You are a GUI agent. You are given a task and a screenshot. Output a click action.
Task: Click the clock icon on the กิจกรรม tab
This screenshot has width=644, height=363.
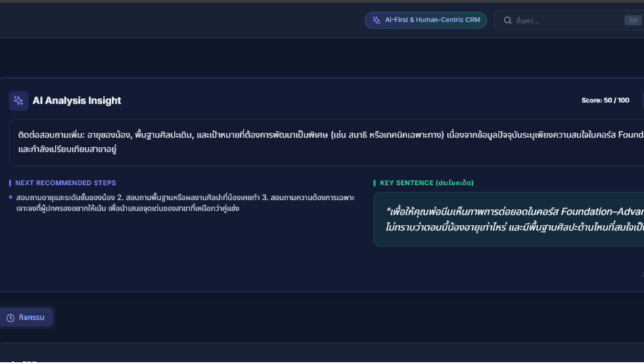(x=10, y=318)
